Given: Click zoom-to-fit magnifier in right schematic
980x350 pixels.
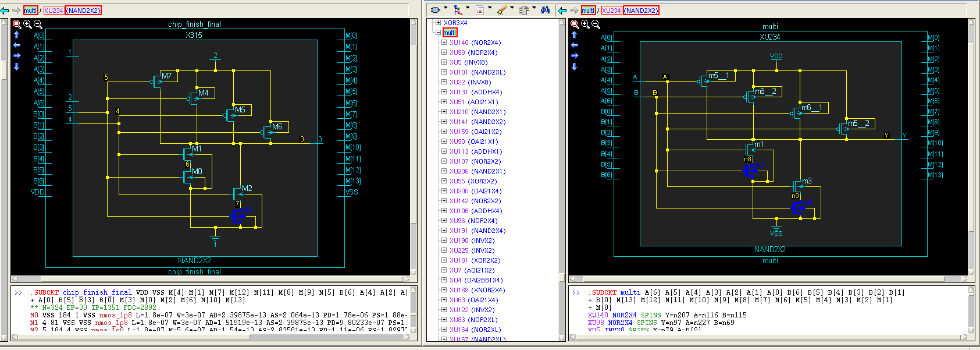Looking at the screenshot, I should (575, 24).
